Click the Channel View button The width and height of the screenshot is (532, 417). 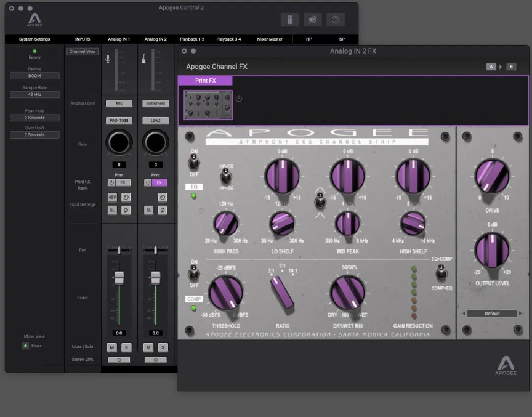[x=83, y=52]
